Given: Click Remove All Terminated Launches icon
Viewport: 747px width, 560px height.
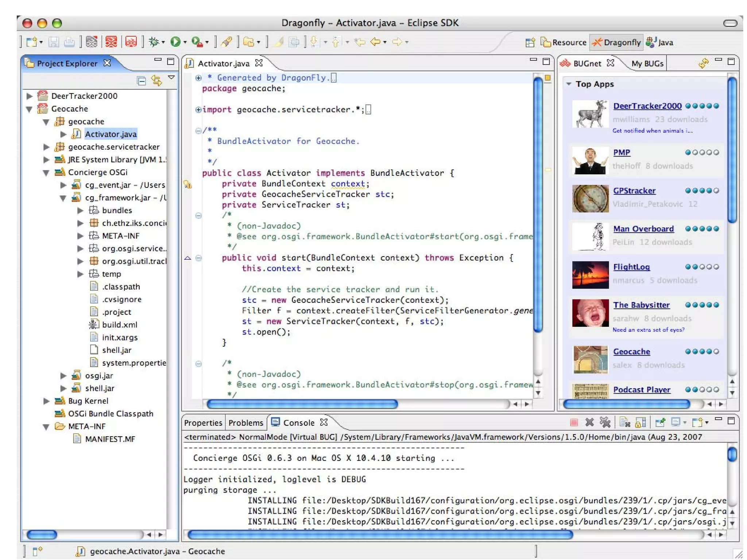Looking at the screenshot, I should (x=605, y=422).
